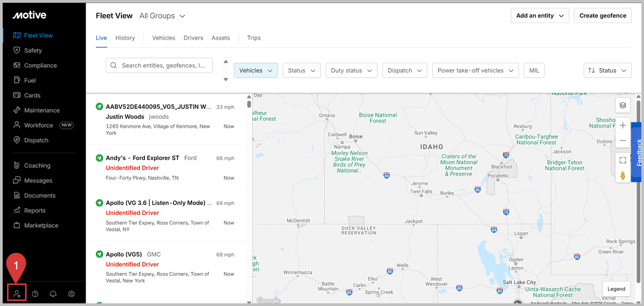The width and height of the screenshot is (644, 306).
Task: Switch to the Trips tab
Action: point(254,38)
